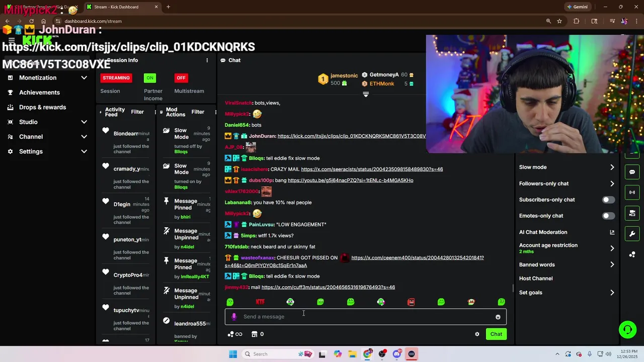Click the green headset support button
The height and width of the screenshot is (362, 644).
point(627,330)
